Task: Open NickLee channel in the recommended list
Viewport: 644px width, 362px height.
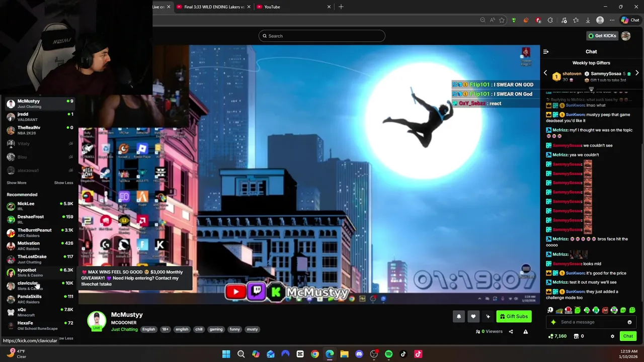Action: pos(39,206)
